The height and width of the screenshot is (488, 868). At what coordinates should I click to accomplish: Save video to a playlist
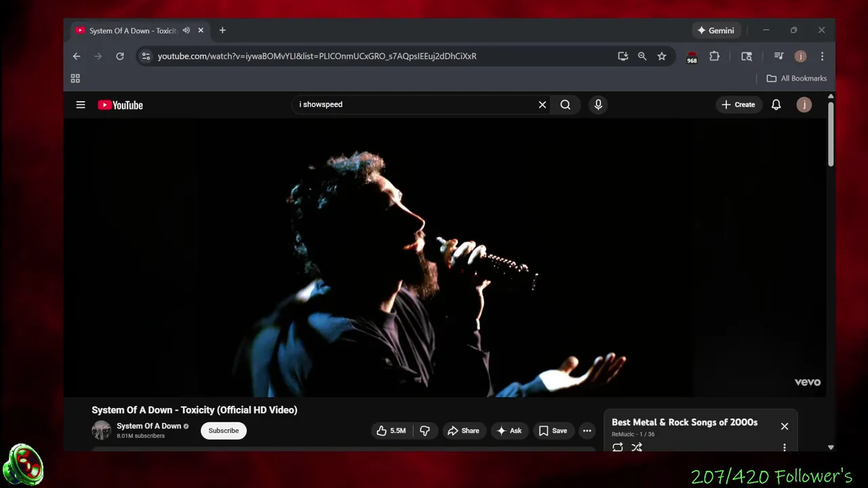click(x=553, y=431)
